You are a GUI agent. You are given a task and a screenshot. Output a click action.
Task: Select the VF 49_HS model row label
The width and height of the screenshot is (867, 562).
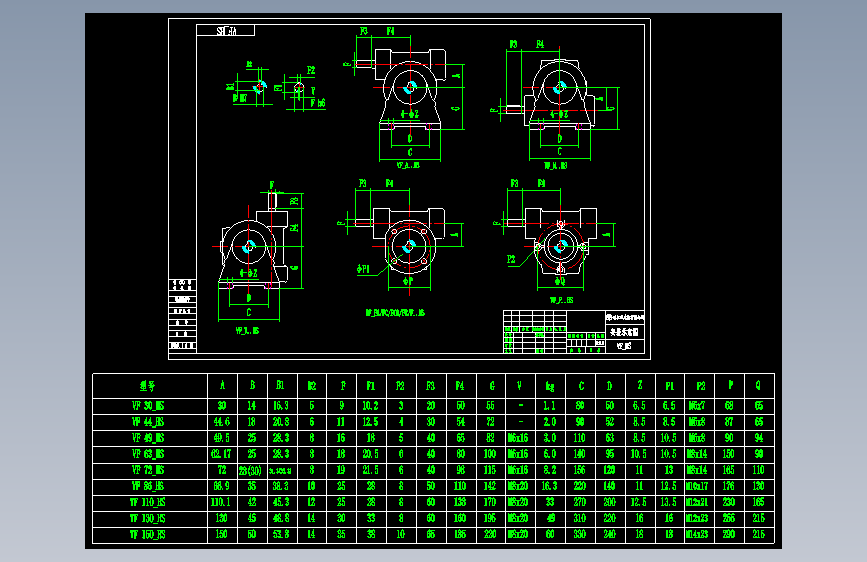[148, 438]
